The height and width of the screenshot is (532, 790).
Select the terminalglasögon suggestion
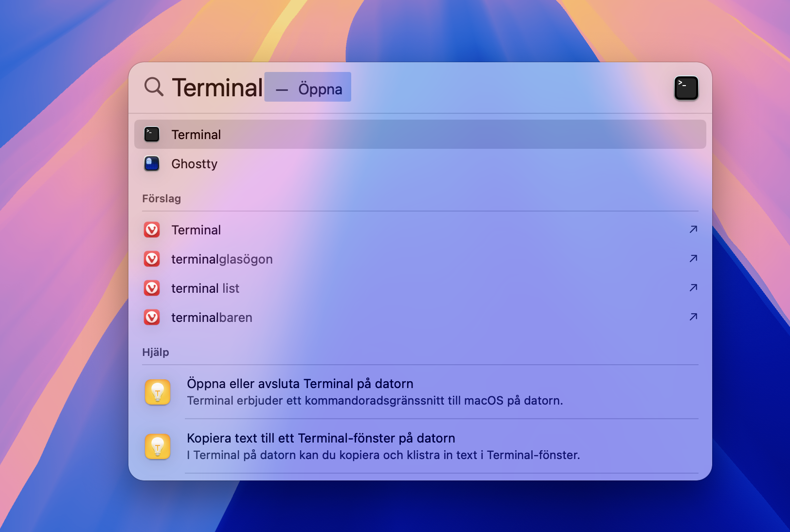click(x=420, y=259)
